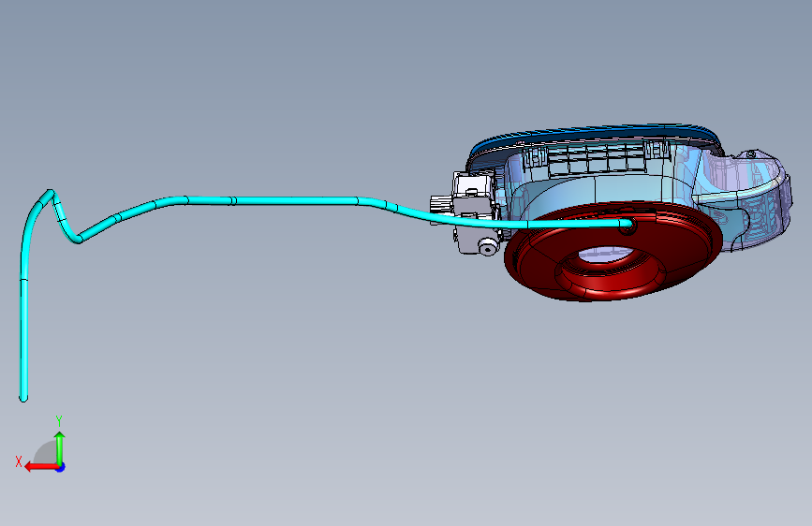Click the cable's lower free end tip
Screen dimensions: 812x526
(23, 398)
